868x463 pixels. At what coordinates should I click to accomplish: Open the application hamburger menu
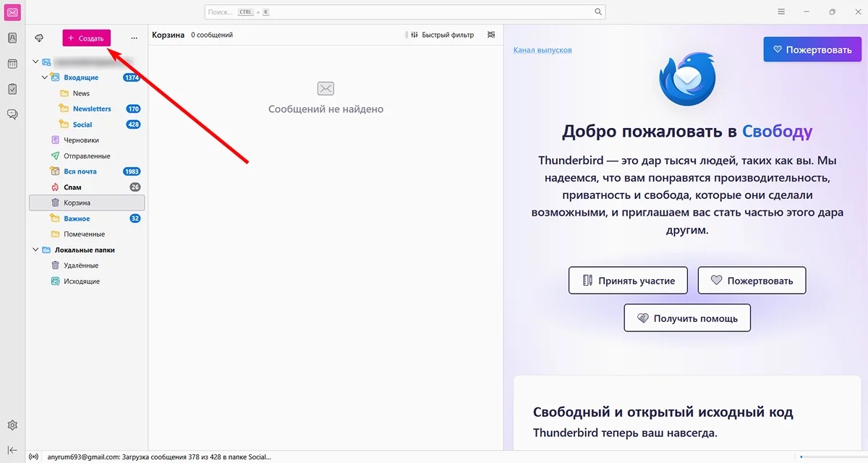tap(781, 12)
